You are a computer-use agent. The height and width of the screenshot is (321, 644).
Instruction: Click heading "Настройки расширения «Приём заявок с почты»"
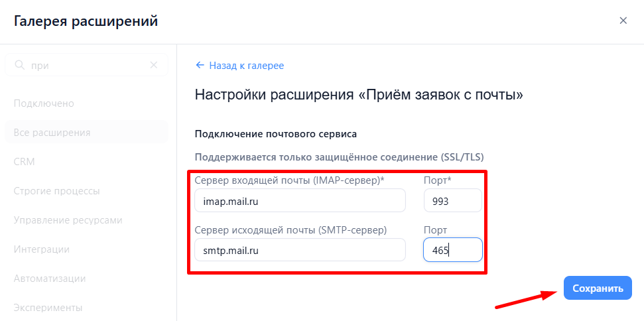coord(359,95)
